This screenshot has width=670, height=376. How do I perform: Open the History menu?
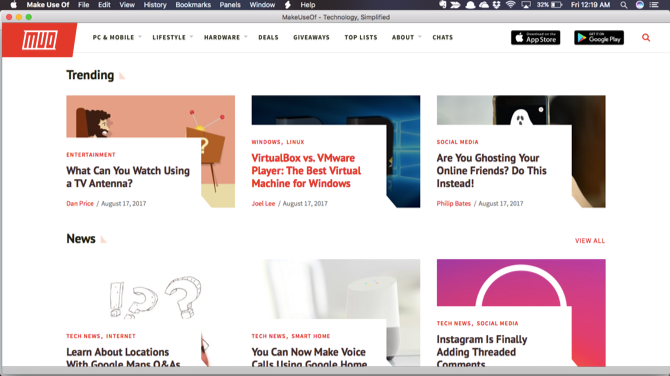[x=155, y=5]
